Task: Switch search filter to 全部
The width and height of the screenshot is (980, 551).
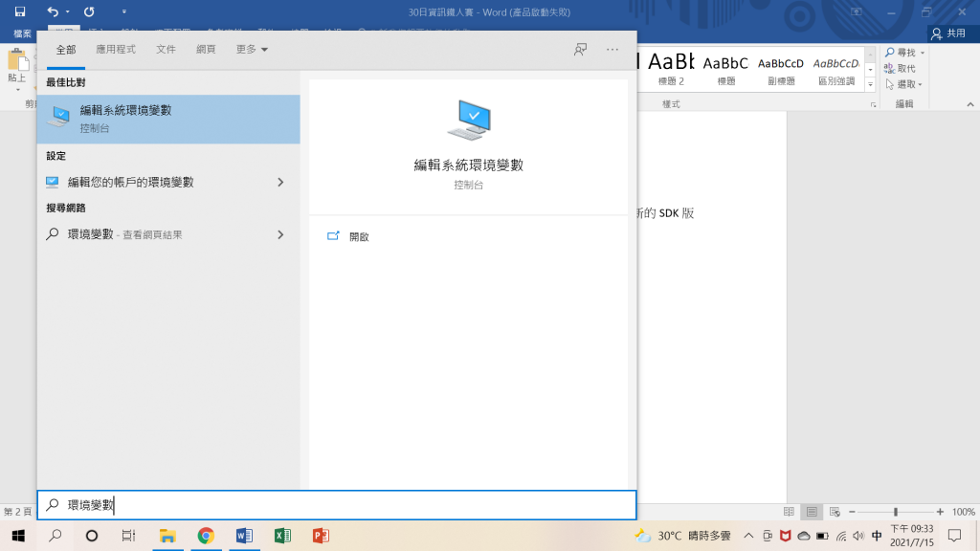Action: click(66, 50)
